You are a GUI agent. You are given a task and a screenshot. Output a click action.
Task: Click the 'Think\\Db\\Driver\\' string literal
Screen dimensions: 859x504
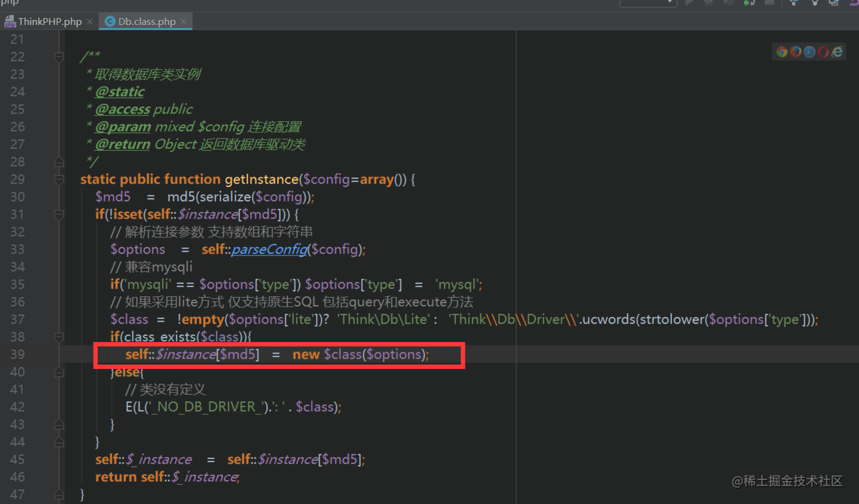tap(513, 319)
